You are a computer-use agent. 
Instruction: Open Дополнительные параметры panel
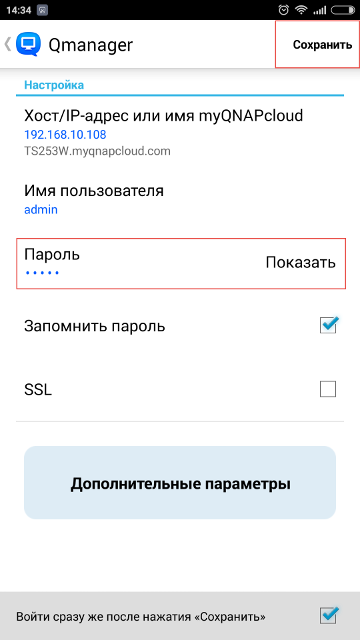coord(180,482)
